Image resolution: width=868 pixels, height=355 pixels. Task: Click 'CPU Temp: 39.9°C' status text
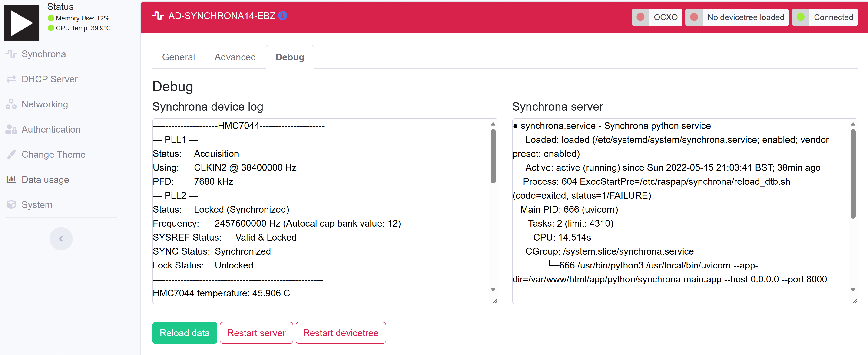coord(83,28)
